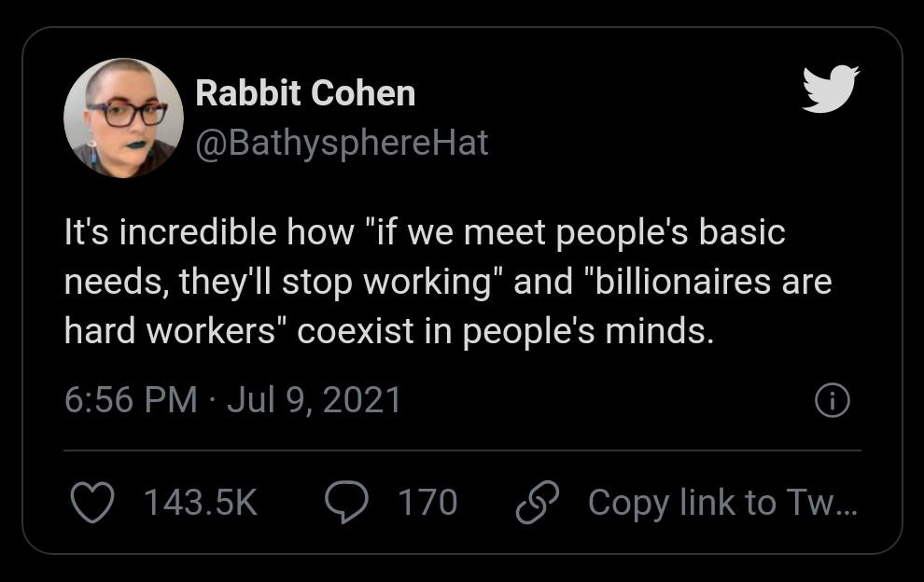Click the "Jul 9, 2021" date
Image resolution: width=924 pixels, height=582 pixels.
(315, 400)
